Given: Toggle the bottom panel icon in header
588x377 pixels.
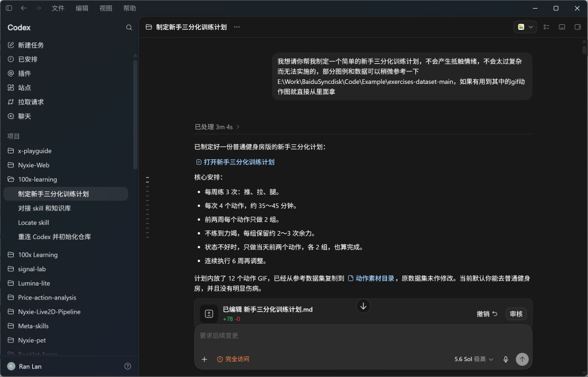Looking at the screenshot, I should pyautogui.click(x=562, y=27).
